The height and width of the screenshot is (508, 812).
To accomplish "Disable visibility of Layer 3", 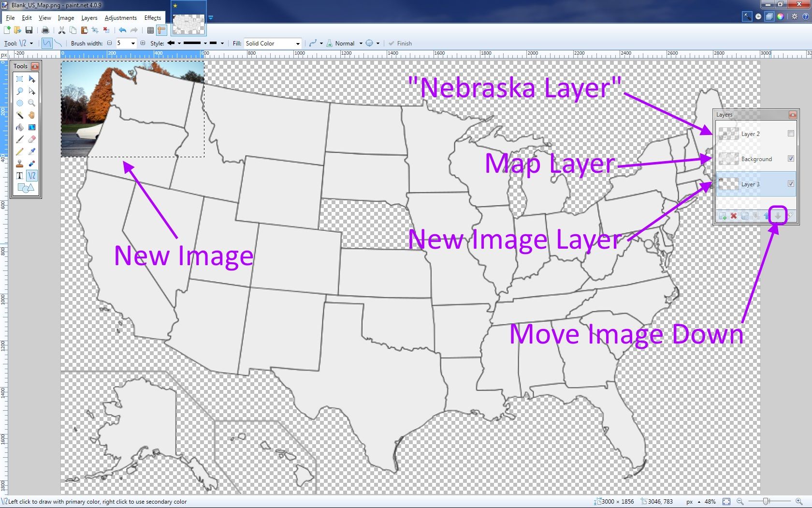I will coord(791,184).
